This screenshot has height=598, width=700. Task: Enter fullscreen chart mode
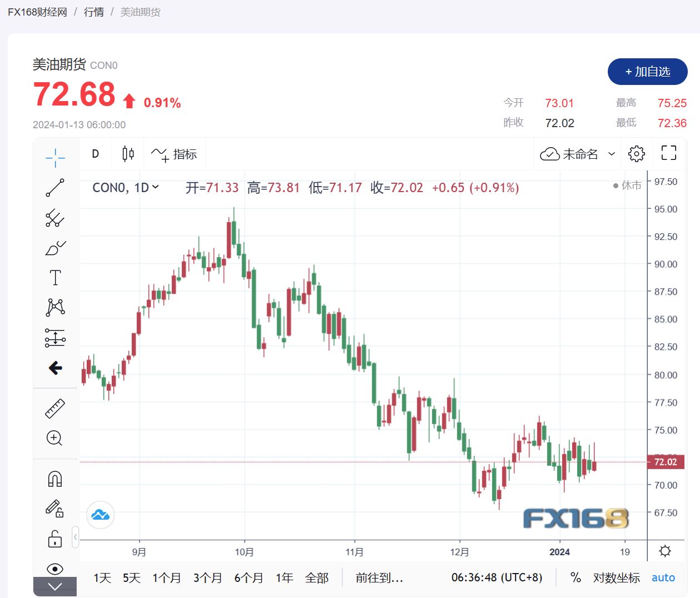point(669,153)
